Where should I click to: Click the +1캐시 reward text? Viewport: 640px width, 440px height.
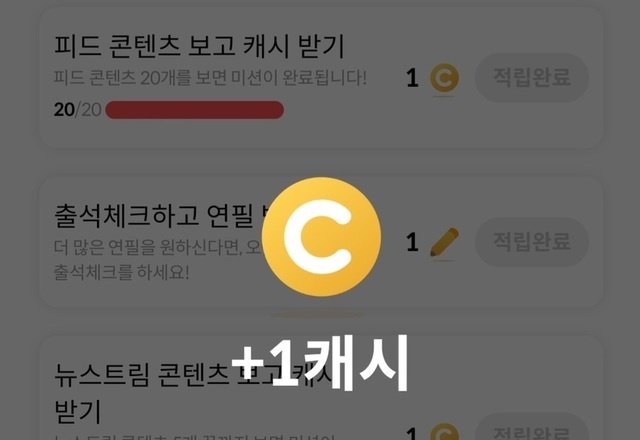pyautogui.click(x=320, y=362)
